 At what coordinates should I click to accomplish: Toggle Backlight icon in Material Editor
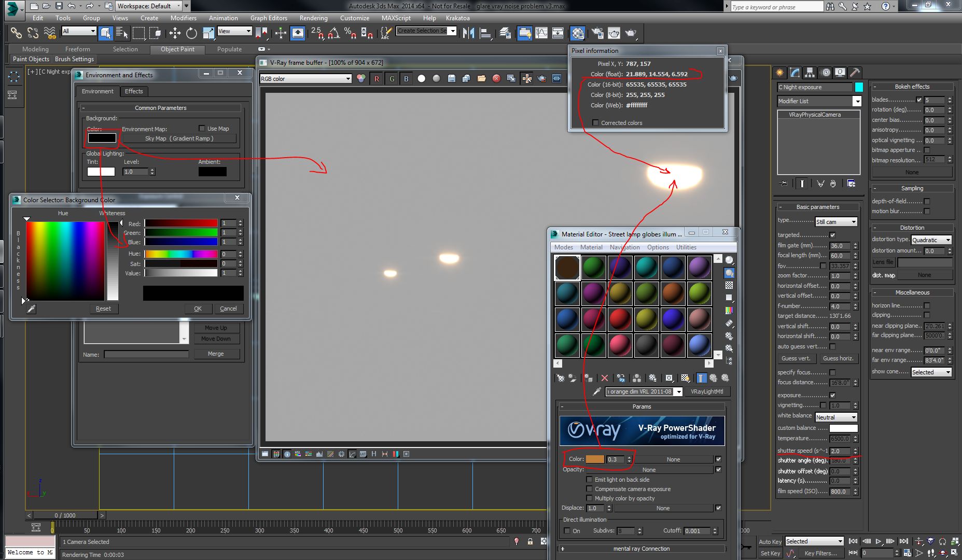(729, 273)
